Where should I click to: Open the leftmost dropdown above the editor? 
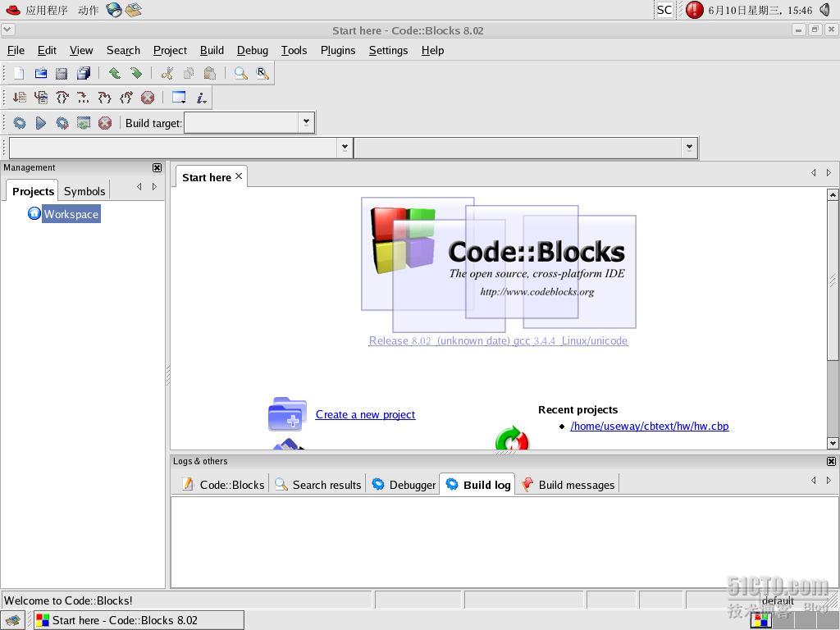pos(345,148)
